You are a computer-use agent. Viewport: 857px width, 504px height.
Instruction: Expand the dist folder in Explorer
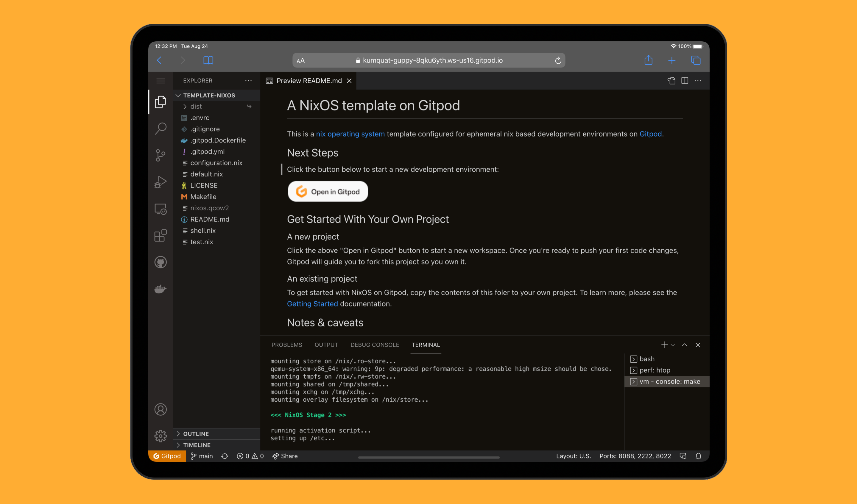tap(196, 107)
